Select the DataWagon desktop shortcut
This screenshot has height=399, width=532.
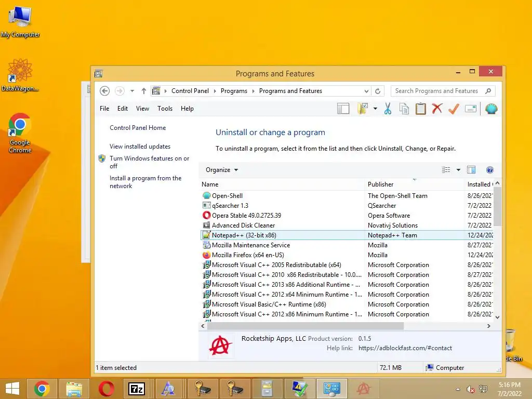click(x=20, y=75)
